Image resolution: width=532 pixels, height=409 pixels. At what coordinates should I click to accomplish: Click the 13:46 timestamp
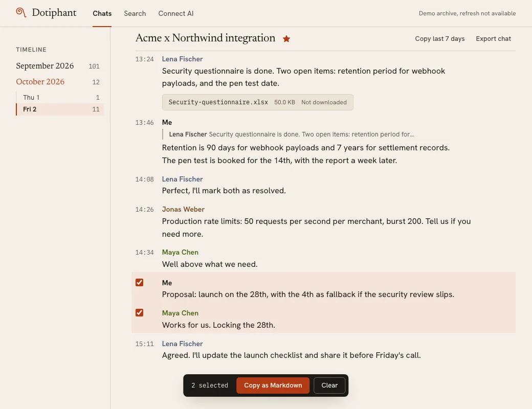tap(145, 123)
